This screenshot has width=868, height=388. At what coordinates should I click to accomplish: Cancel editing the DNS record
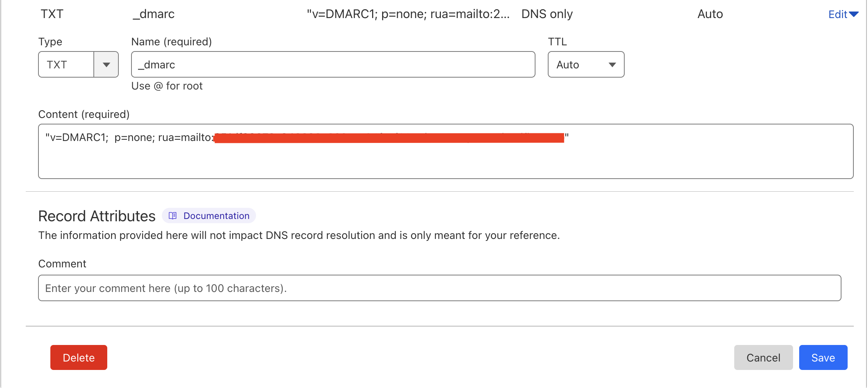click(x=763, y=358)
